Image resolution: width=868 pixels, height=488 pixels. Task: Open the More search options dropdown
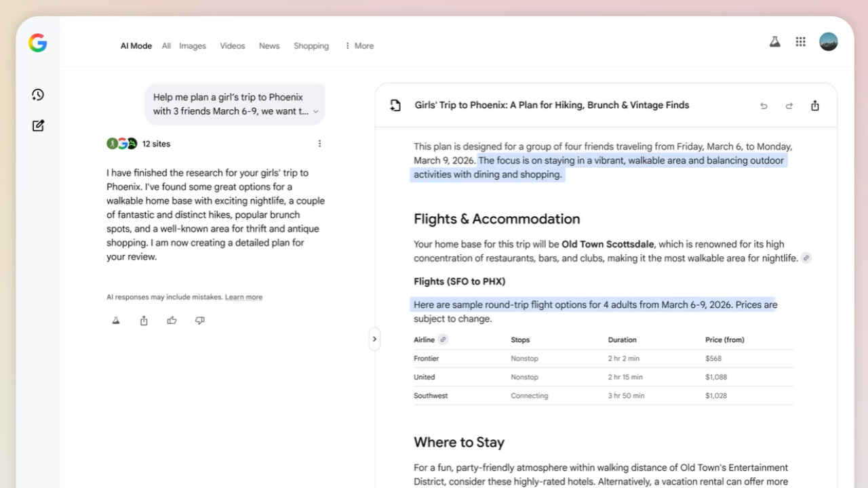coord(359,45)
